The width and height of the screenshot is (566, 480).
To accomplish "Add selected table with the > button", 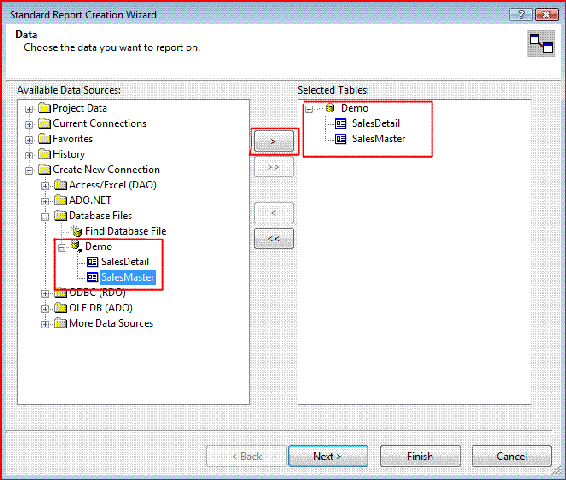I will click(x=274, y=141).
